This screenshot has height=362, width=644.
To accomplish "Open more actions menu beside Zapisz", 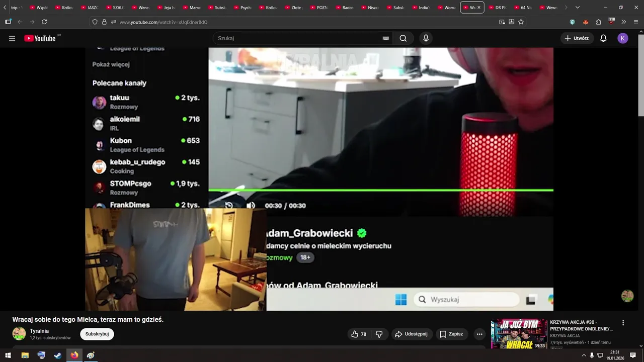I will pyautogui.click(x=479, y=334).
